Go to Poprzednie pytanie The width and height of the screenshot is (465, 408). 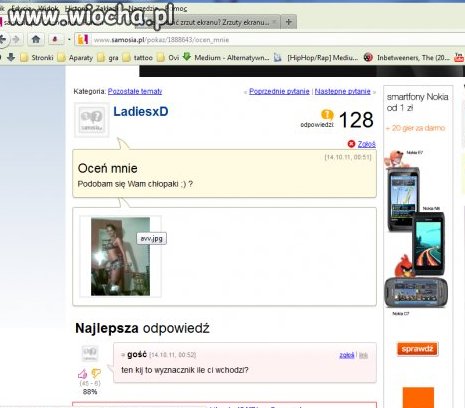tap(279, 91)
